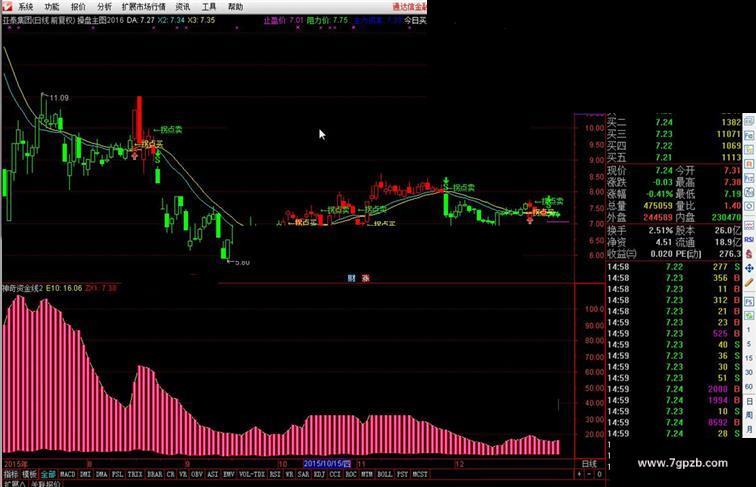This screenshot has width=756, height=487.
Task: Select the EMV indicator tab
Action: [229, 474]
